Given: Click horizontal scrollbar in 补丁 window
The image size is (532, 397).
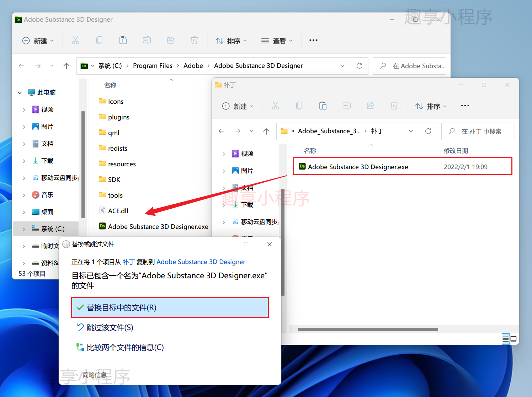Looking at the screenshot, I should [368, 329].
